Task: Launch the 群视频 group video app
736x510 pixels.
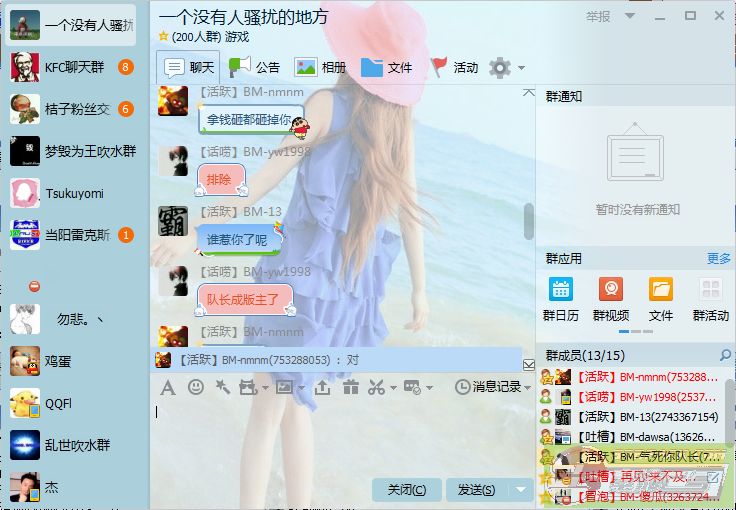Action: 610,299
